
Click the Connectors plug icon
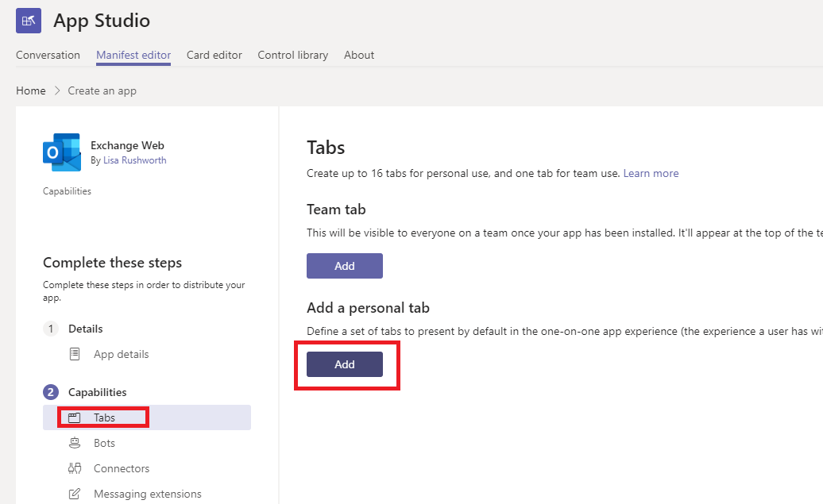75,468
